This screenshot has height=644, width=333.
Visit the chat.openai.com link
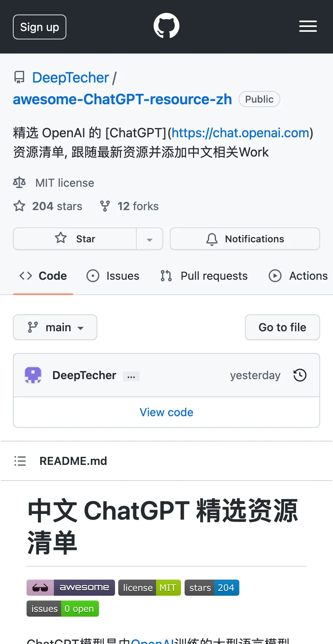(x=240, y=133)
